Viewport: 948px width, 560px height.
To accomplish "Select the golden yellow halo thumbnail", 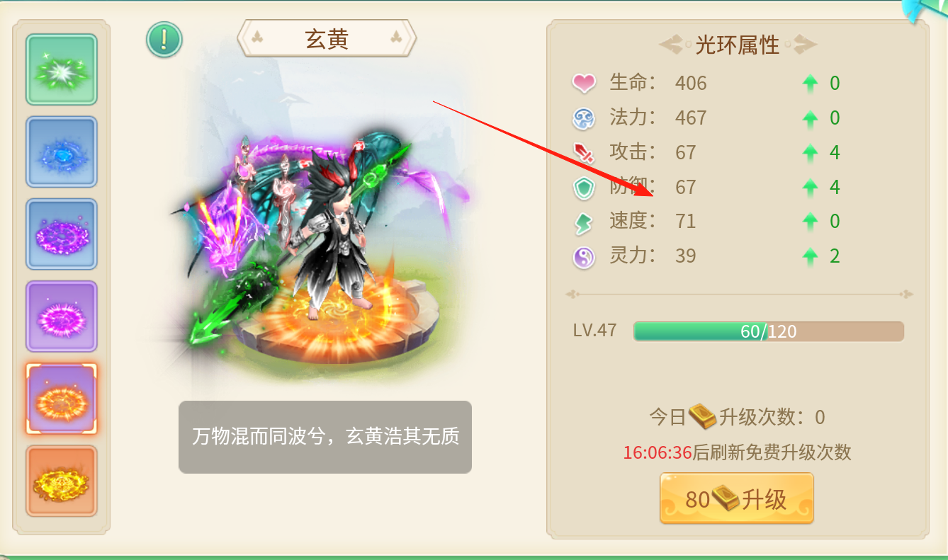I will [62, 481].
